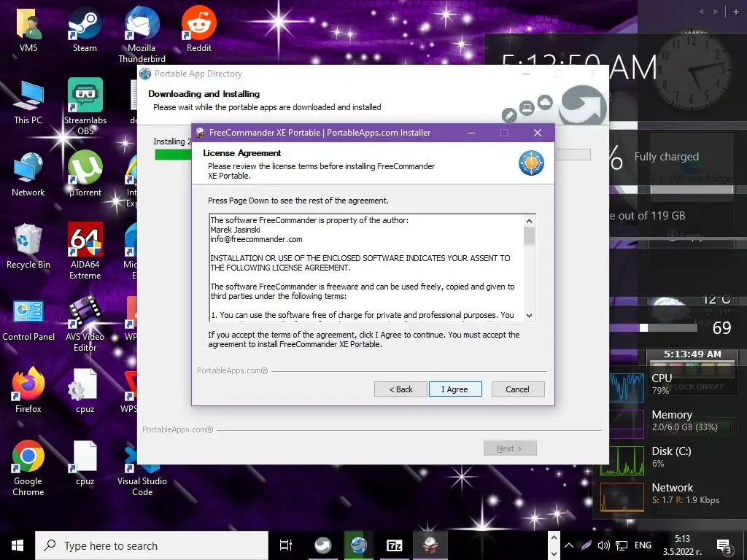Click the Fully charged battery widget text
Screen dimensions: 747x560
pyautogui.click(x=667, y=157)
